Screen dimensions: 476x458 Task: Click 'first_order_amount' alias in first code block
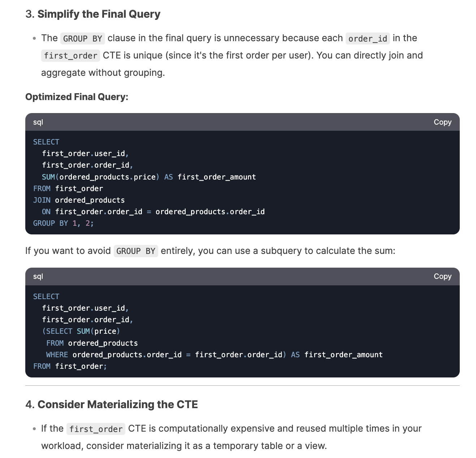pyautogui.click(x=217, y=177)
